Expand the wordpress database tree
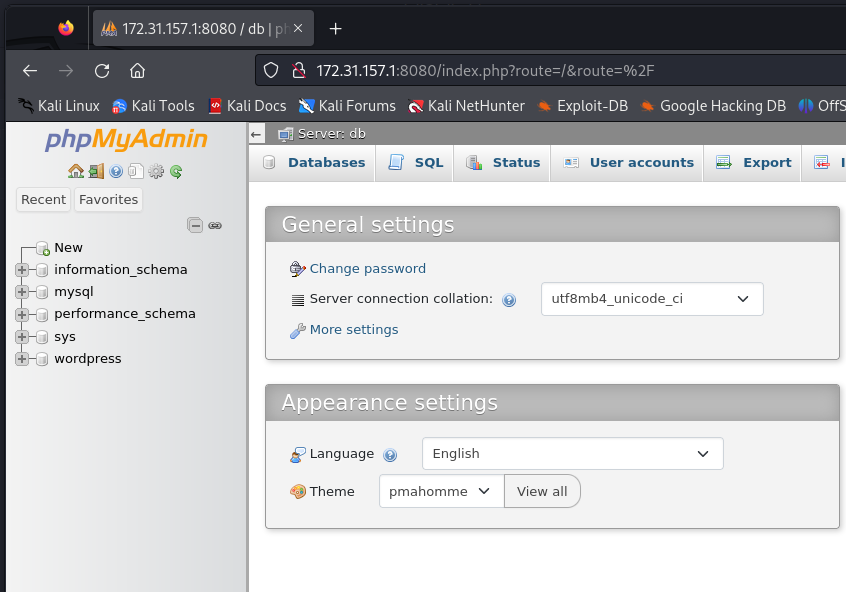Image resolution: width=846 pixels, height=592 pixels. pos(22,359)
